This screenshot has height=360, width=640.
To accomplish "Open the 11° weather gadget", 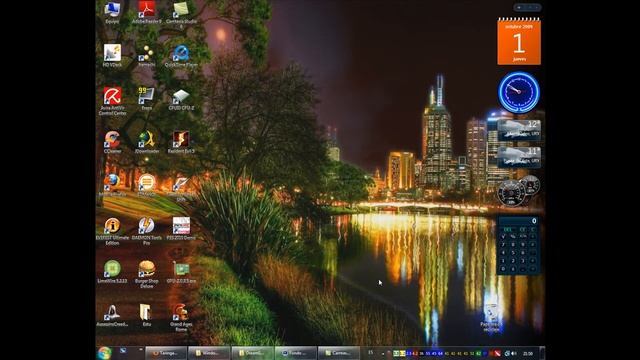I will (x=519, y=157).
